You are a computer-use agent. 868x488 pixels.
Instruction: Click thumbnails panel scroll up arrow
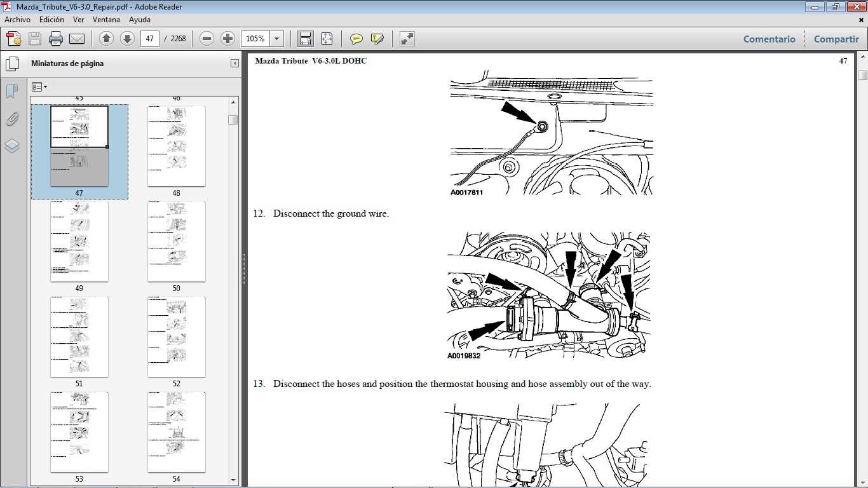(x=233, y=102)
